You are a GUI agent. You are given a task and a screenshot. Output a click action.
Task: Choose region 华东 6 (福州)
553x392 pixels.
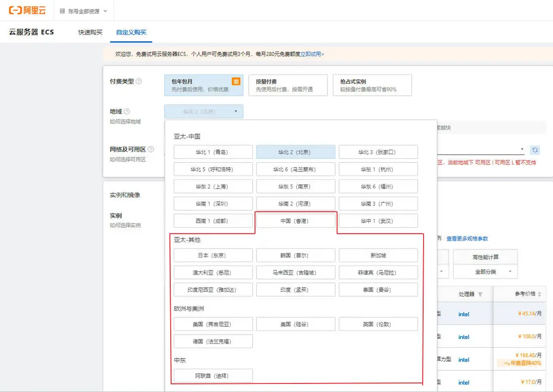pyautogui.click(x=378, y=186)
